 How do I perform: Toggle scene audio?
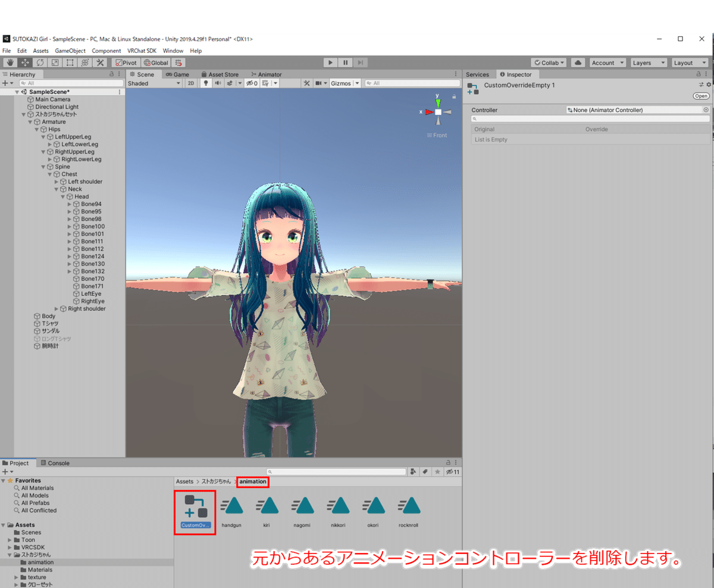(218, 83)
